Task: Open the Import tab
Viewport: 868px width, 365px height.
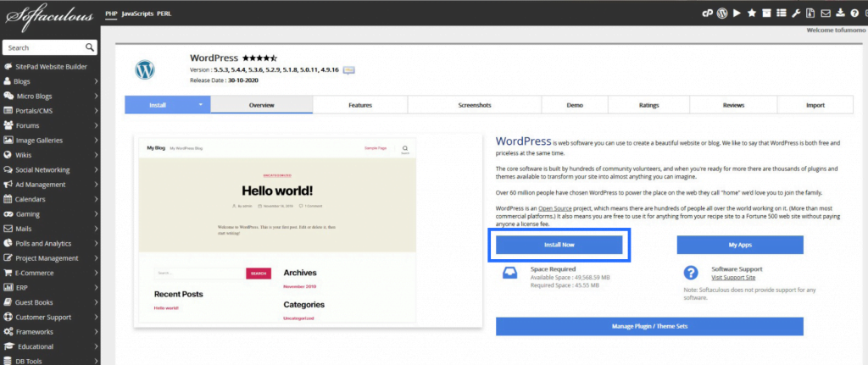Action: (815, 104)
